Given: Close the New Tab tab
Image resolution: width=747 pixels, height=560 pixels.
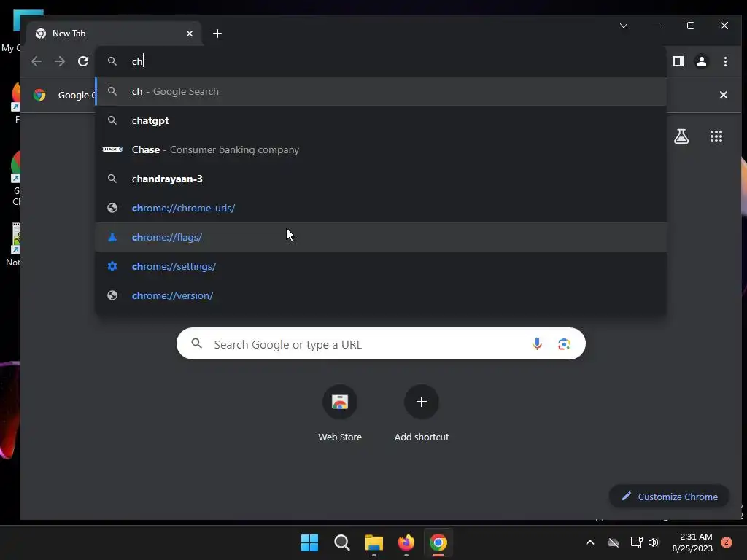Looking at the screenshot, I should click(190, 34).
